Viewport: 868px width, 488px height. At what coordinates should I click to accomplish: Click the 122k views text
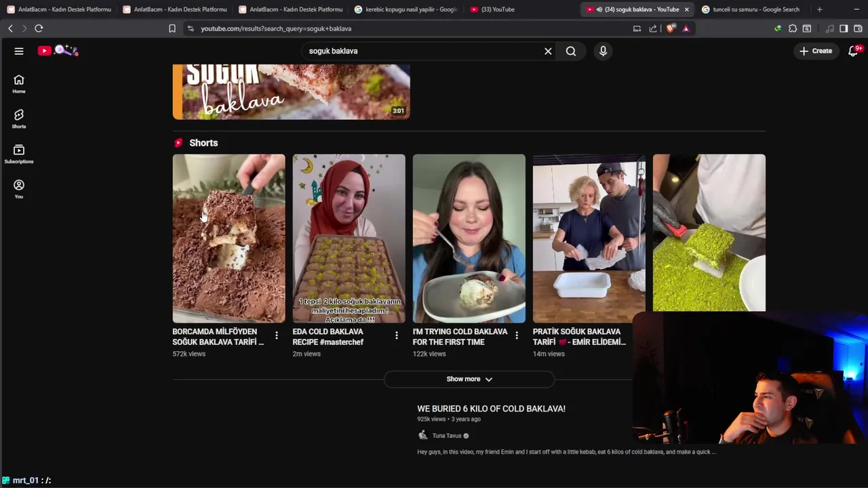click(x=429, y=354)
